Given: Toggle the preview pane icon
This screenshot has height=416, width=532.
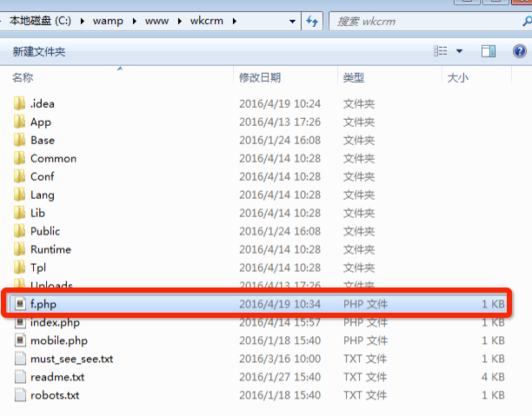Looking at the screenshot, I should point(489,51).
